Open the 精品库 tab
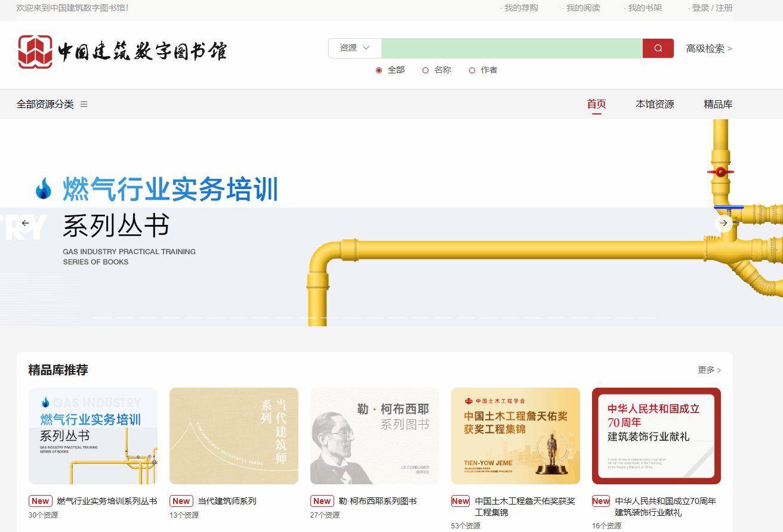Image resolution: width=783 pixels, height=532 pixels. tap(718, 104)
